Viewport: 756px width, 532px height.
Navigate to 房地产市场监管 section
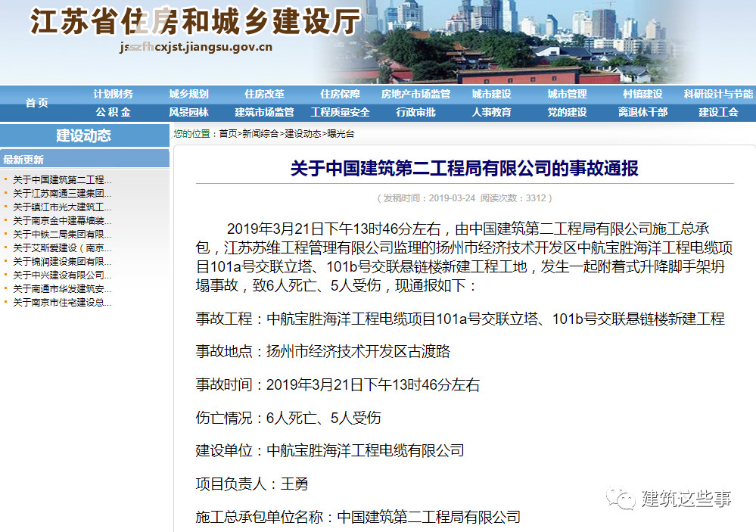tap(415, 94)
